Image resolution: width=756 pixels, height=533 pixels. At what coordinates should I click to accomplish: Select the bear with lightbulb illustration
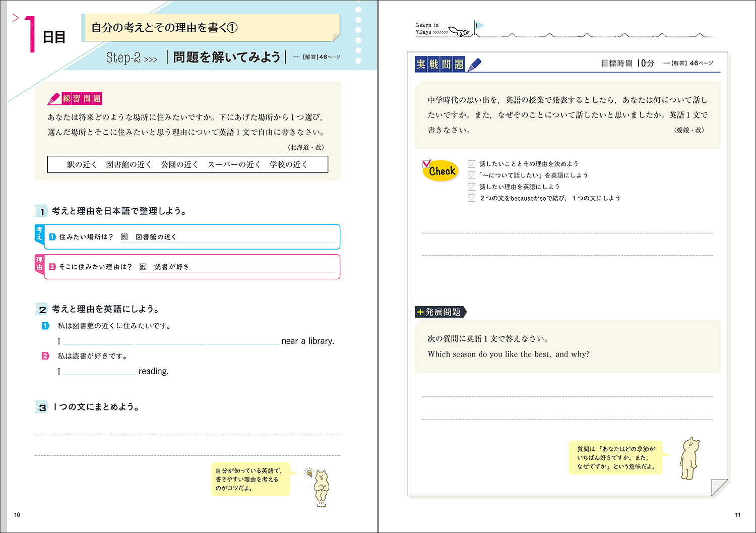[x=319, y=487]
